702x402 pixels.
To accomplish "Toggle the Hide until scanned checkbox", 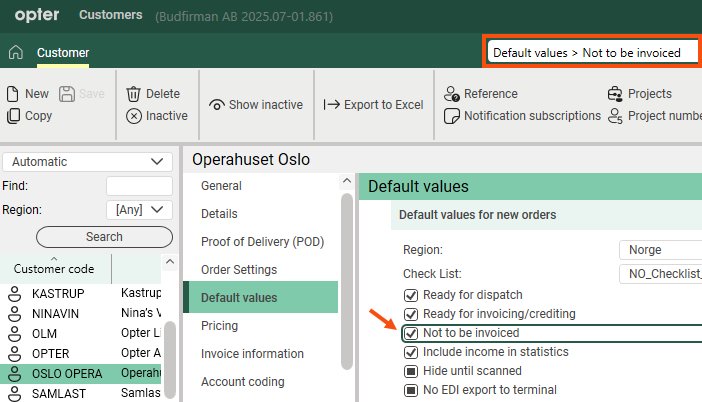I will [x=410, y=371].
